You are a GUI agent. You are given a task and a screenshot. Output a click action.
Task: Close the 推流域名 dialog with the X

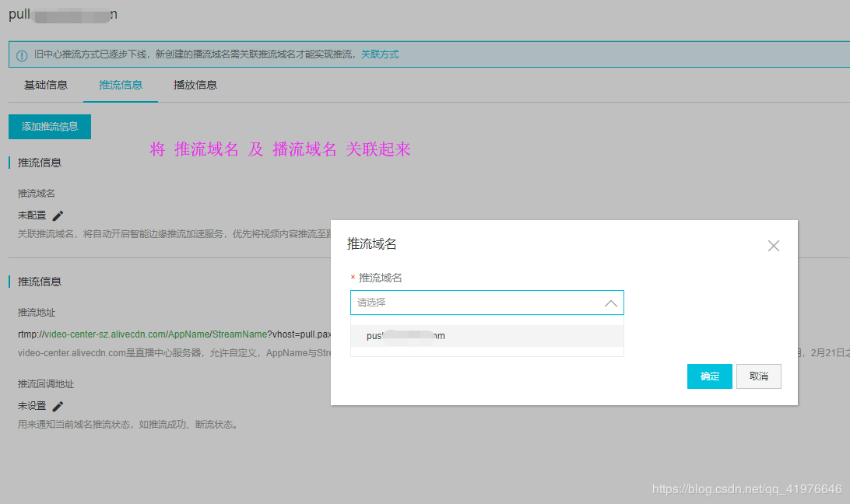click(x=774, y=246)
